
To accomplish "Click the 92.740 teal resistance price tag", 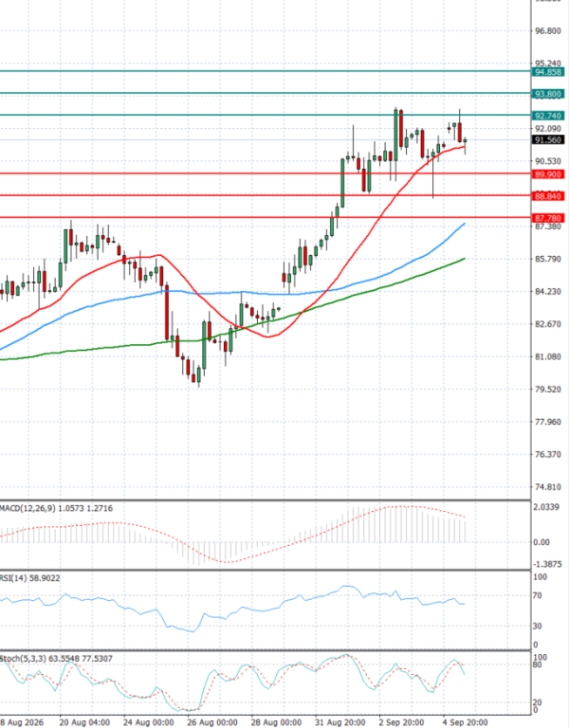I will click(x=548, y=116).
